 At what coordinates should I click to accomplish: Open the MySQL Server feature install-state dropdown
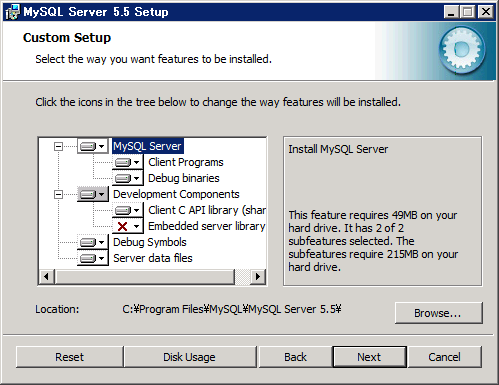pyautogui.click(x=93, y=146)
